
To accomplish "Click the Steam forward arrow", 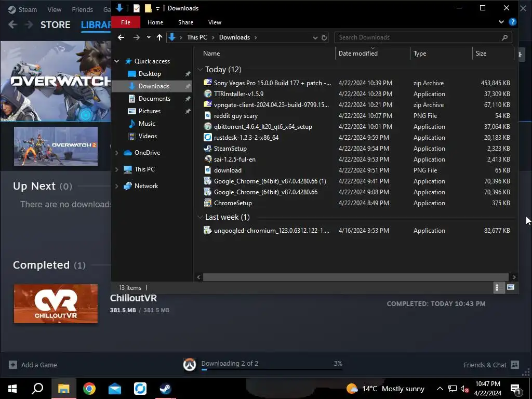I will coord(29,24).
